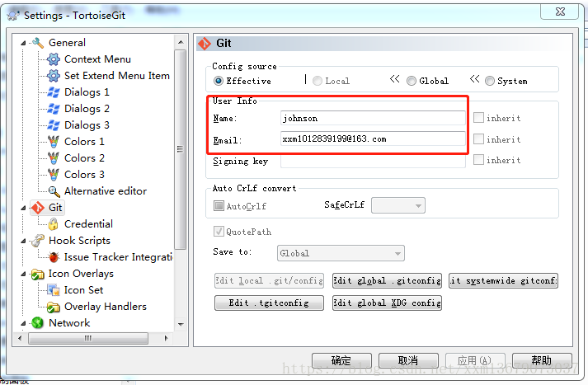Select the System config source
The height and width of the screenshot is (385, 588).
coord(490,81)
